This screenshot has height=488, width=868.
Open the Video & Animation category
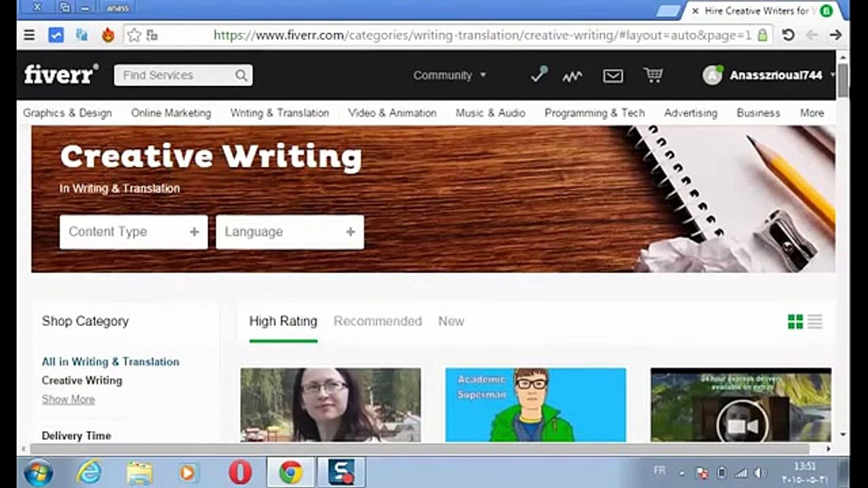[392, 113]
